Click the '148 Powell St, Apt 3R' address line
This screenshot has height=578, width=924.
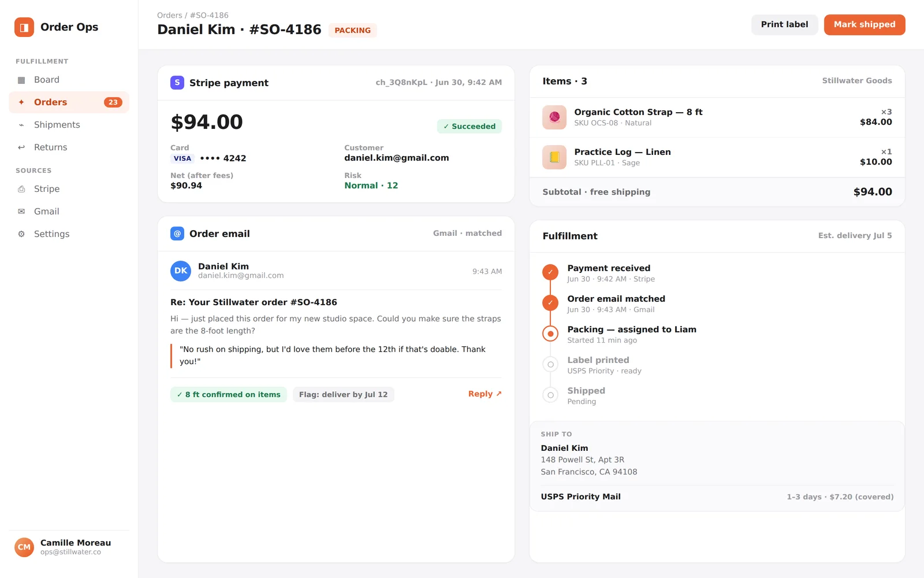583,460
